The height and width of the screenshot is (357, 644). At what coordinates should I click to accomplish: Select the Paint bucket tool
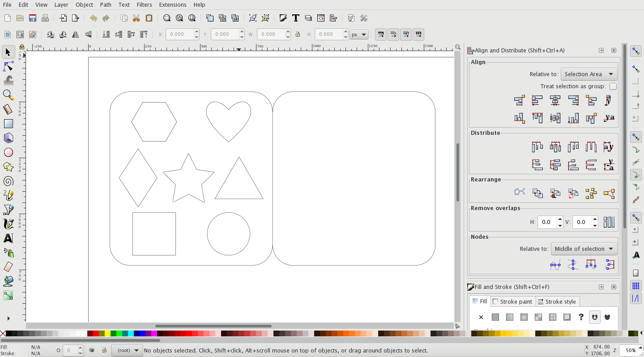coord(8,281)
